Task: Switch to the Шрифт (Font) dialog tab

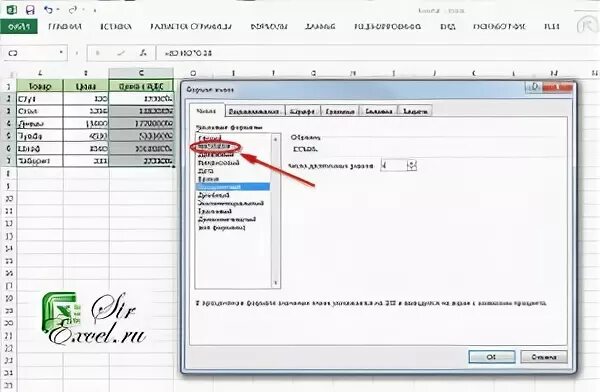Action: [303, 111]
